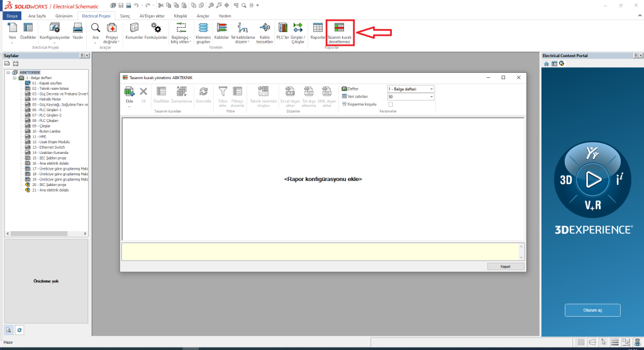
Task: Open the PLC'ler manager
Action: click(x=282, y=28)
